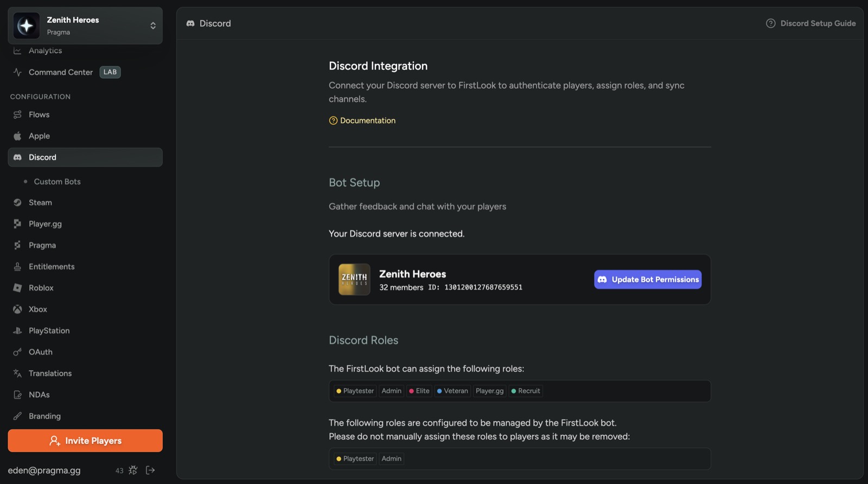Image resolution: width=868 pixels, height=484 pixels.
Task: Click the bug report icon near email
Action: pyautogui.click(x=133, y=470)
